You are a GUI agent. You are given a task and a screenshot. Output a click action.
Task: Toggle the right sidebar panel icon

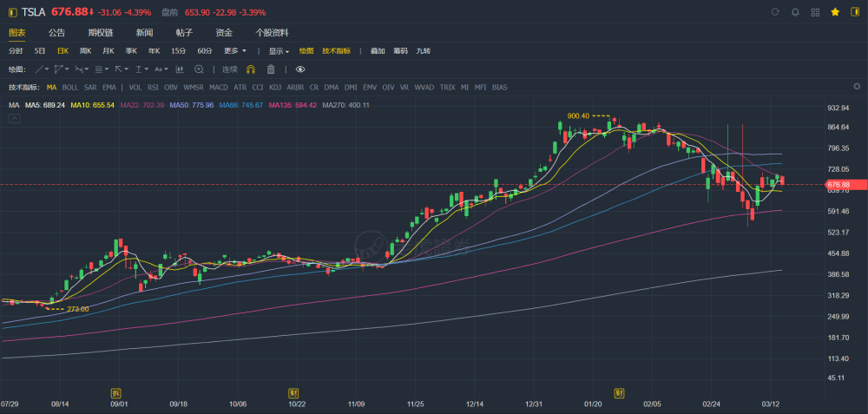[854, 12]
